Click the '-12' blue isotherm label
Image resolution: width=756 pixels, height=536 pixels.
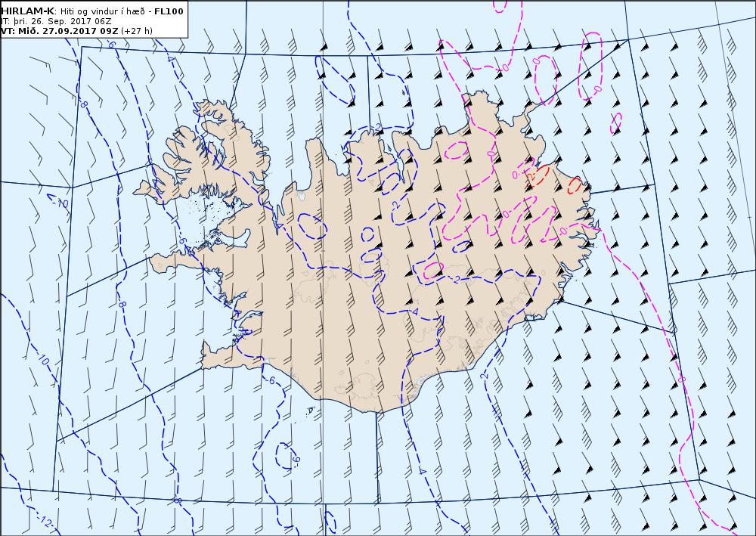pos(45,521)
